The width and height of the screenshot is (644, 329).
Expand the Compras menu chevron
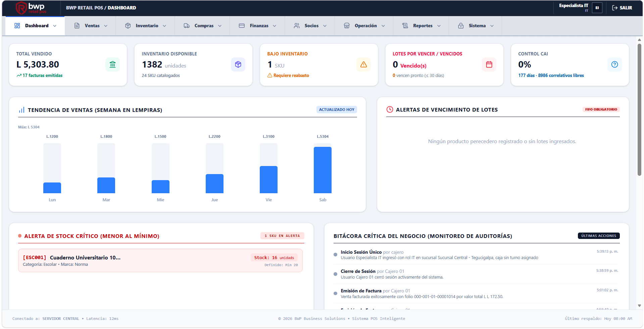pos(220,26)
